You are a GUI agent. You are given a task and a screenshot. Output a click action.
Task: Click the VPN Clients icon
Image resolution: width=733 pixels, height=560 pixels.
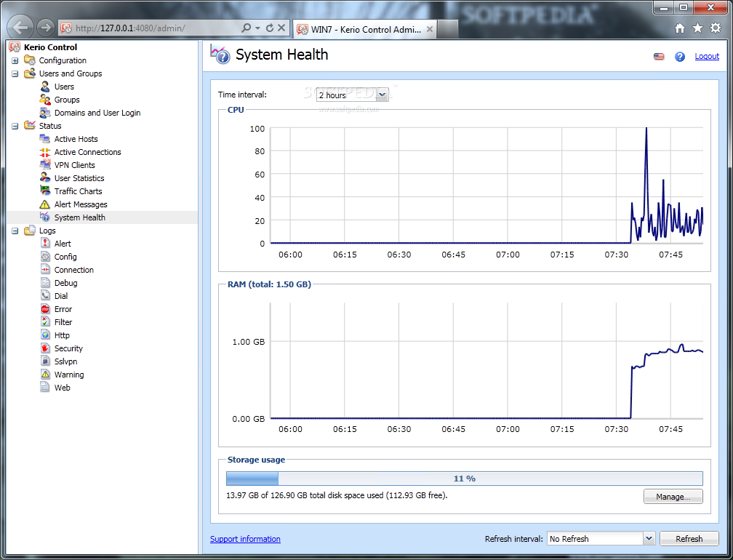point(45,165)
